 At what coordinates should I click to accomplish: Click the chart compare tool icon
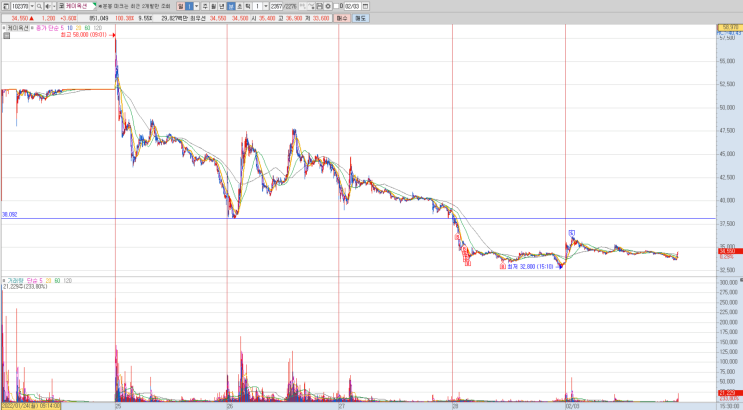[302, 6]
